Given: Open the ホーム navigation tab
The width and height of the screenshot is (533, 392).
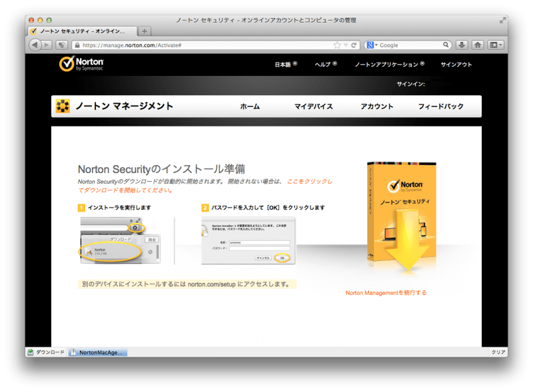Looking at the screenshot, I should [x=250, y=106].
